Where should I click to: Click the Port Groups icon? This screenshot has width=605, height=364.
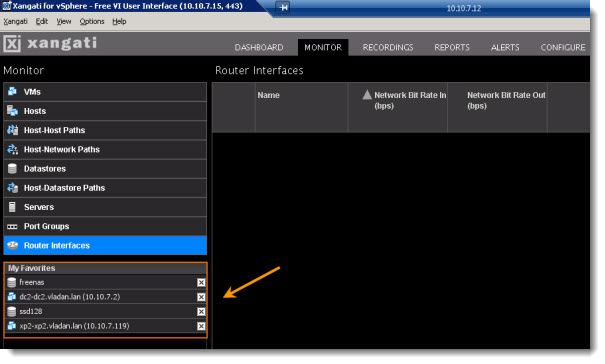[x=12, y=227]
